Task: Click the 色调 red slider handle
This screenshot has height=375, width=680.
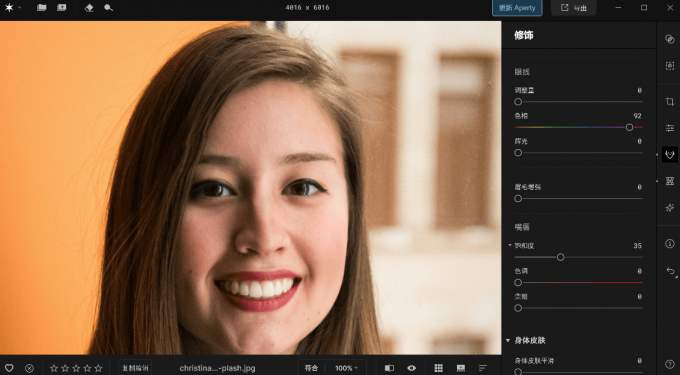Action: coord(518,283)
